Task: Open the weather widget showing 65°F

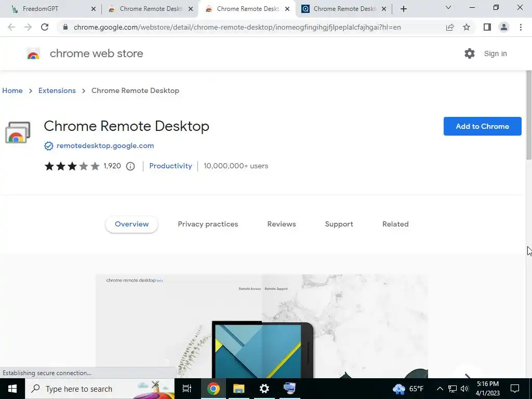Action: tap(408, 389)
